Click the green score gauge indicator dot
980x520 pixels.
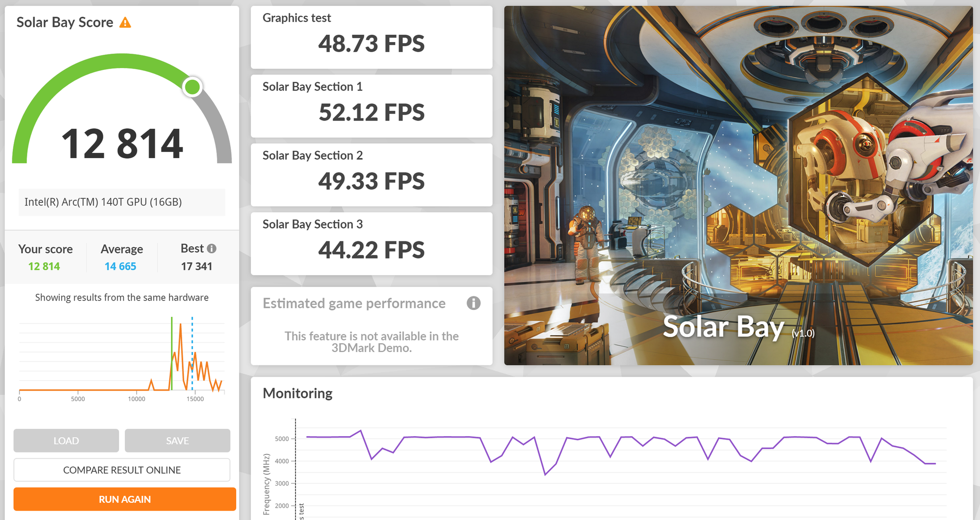click(192, 87)
